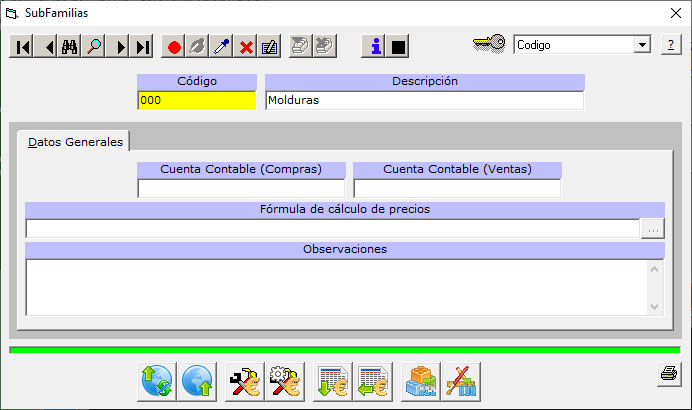Click the eyedropper icon in toolbar

[x=222, y=47]
